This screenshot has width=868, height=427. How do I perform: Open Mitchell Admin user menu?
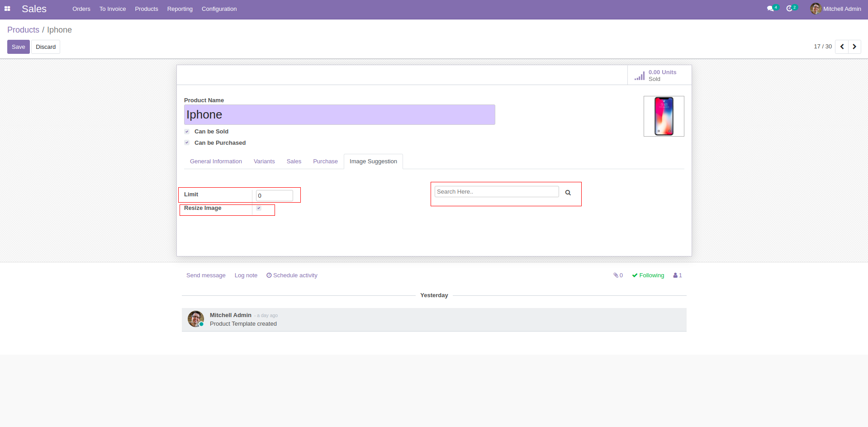pos(836,9)
